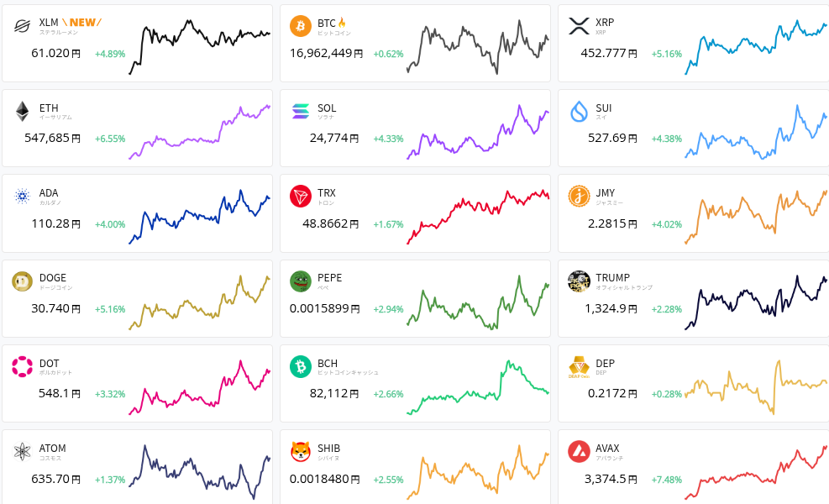Click the Shiba Inu SHIB icon
Screen dimensions: 829x504
point(301,452)
